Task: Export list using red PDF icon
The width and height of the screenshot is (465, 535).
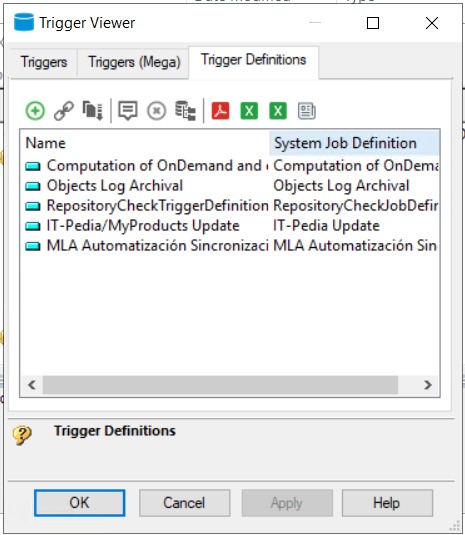Action: click(220, 111)
